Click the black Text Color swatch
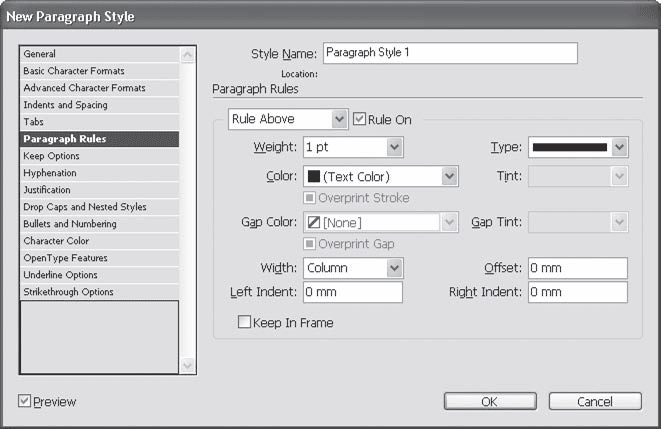 pos(312,177)
